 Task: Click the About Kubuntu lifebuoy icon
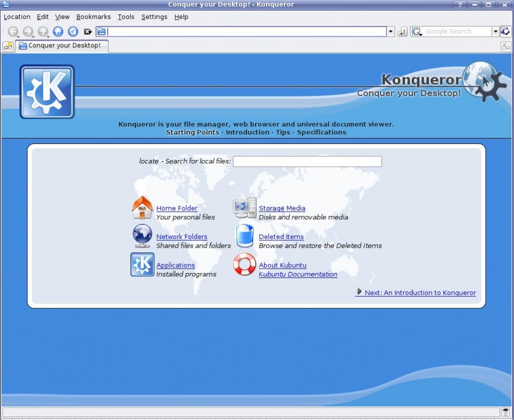pyautogui.click(x=244, y=264)
